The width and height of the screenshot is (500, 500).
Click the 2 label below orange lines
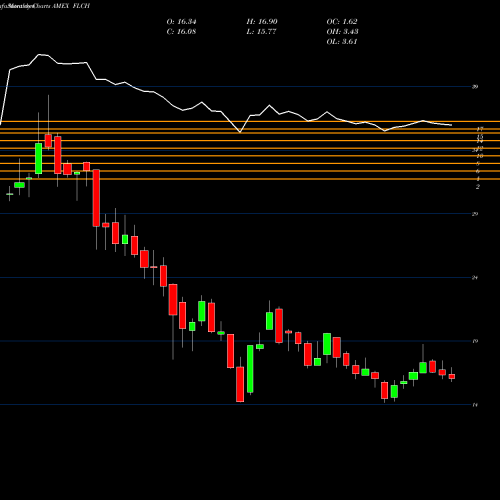[x=478, y=187]
